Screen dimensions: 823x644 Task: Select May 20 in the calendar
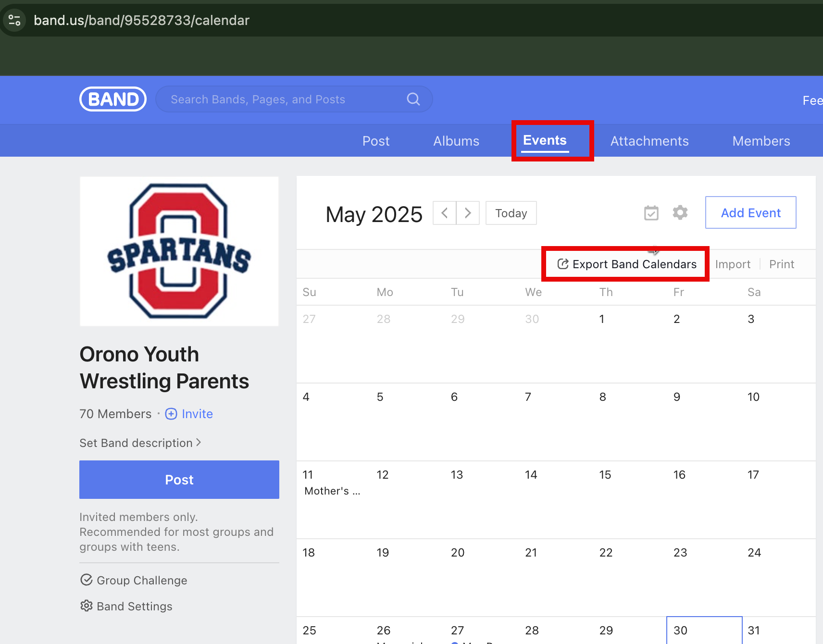(482, 578)
